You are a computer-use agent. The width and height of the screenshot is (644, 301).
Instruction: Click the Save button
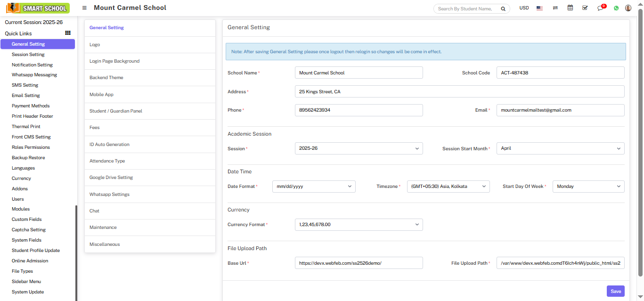coord(615,291)
